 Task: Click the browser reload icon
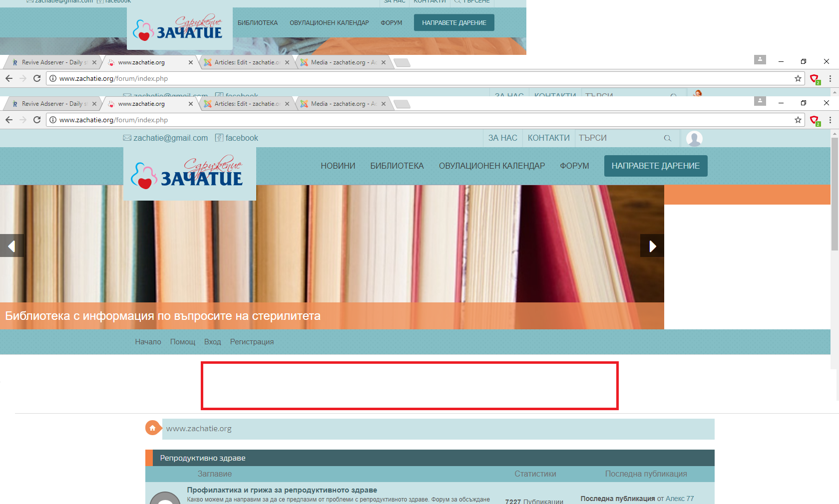point(36,120)
